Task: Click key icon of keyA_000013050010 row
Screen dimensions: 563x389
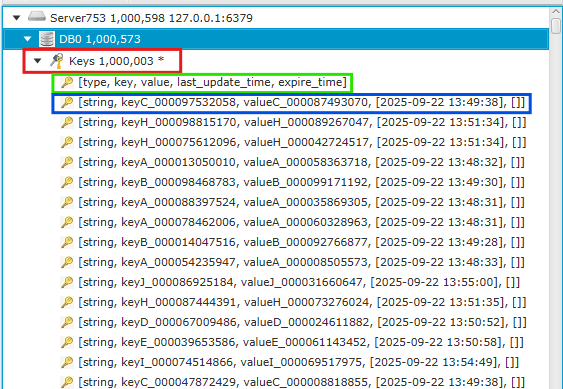Action: [x=67, y=162]
